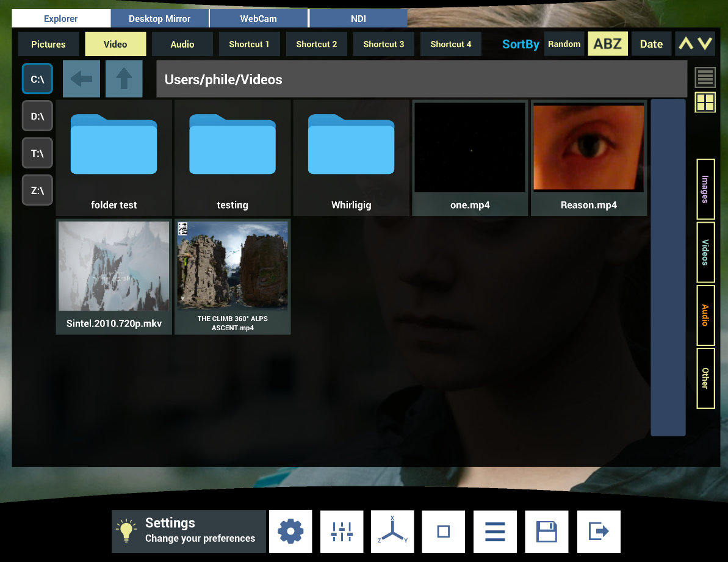
Task: Open the 'testing' folder
Action: [232, 158]
